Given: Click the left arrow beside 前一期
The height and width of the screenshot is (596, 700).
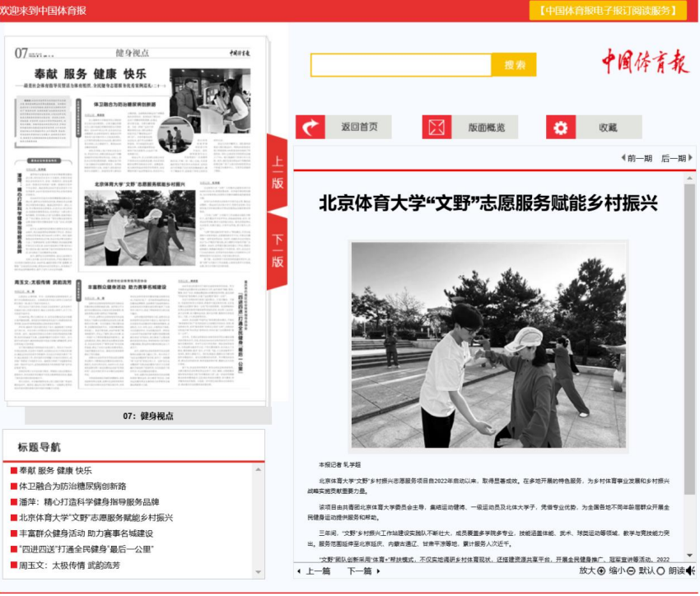Looking at the screenshot, I should 623,158.
